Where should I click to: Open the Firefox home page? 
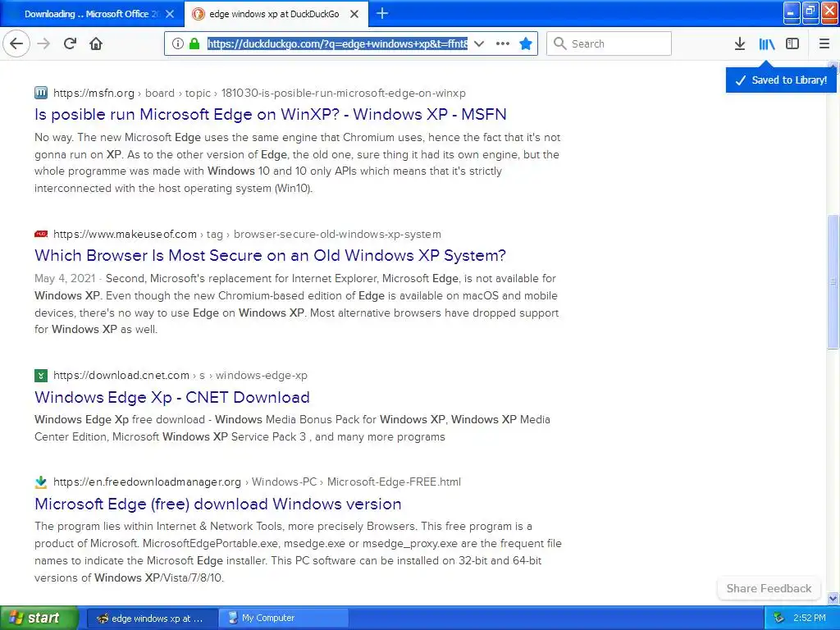(x=96, y=43)
